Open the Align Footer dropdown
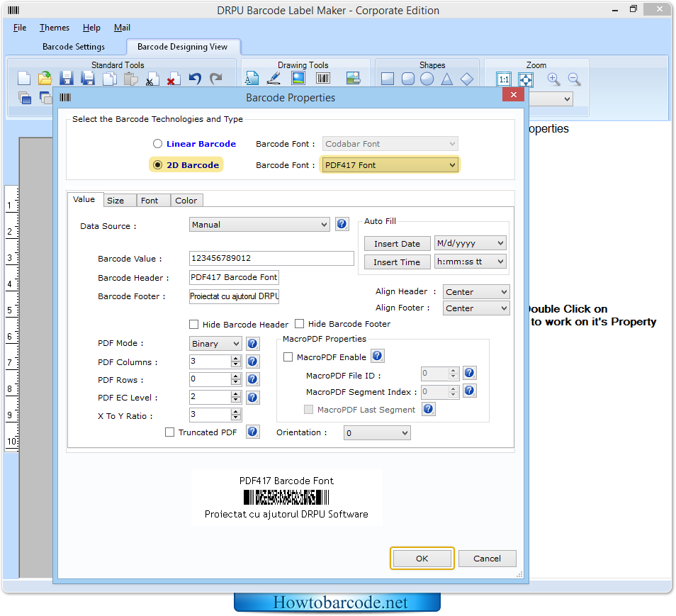The height and width of the screenshot is (616, 676). pyautogui.click(x=476, y=308)
